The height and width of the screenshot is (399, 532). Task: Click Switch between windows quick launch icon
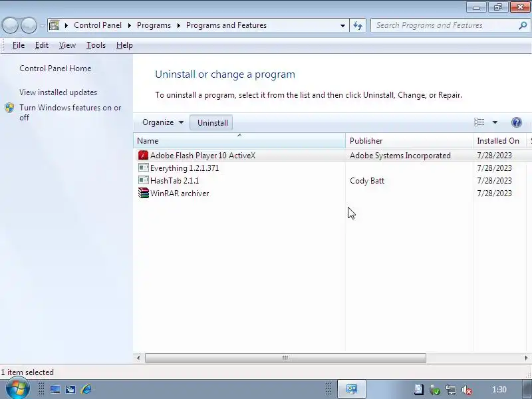70,390
